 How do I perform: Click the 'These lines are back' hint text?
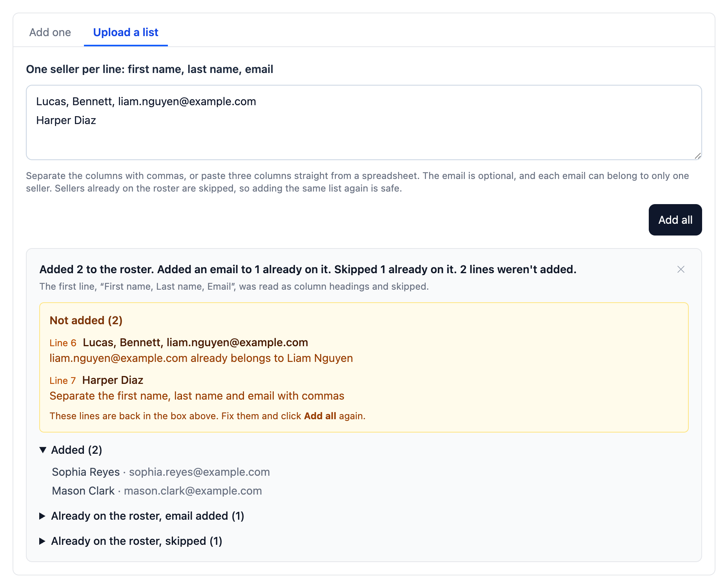207,416
